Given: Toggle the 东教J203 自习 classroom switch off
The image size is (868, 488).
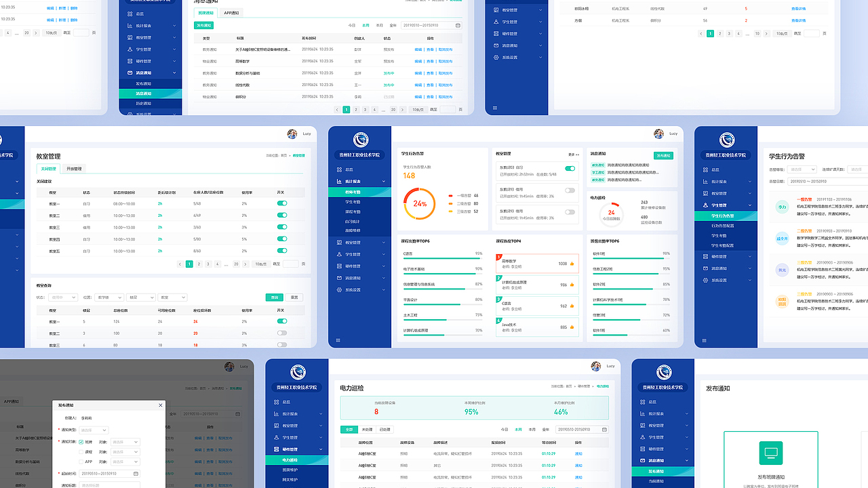Looking at the screenshot, I should [x=570, y=168].
